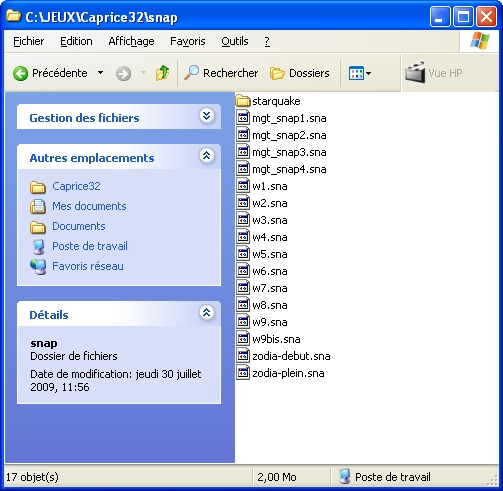Click the Up one level folder icon
This screenshot has height=491, width=503.
click(162, 73)
